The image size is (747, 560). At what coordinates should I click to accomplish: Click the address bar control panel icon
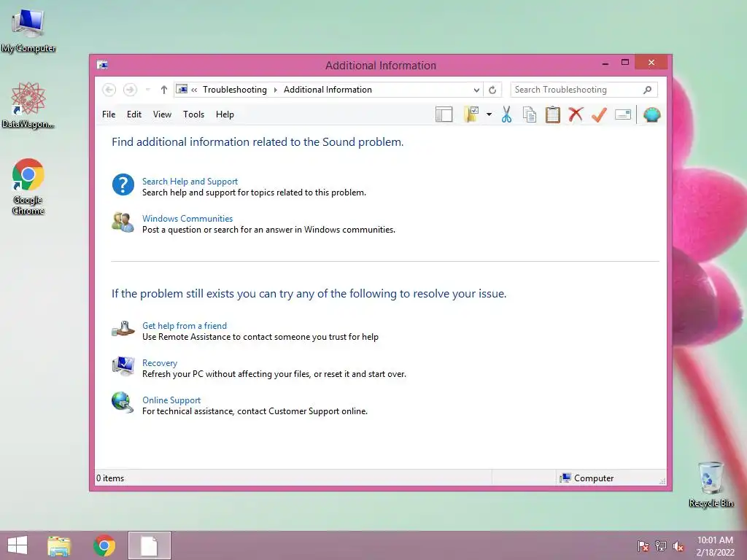[182, 89]
